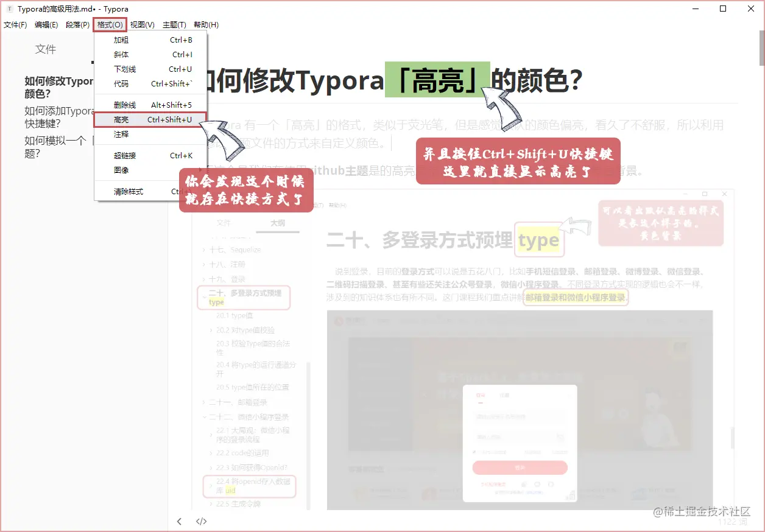Screen dimensions: 765x532
Task: Open source code mode with </> icon
Action: point(201,521)
